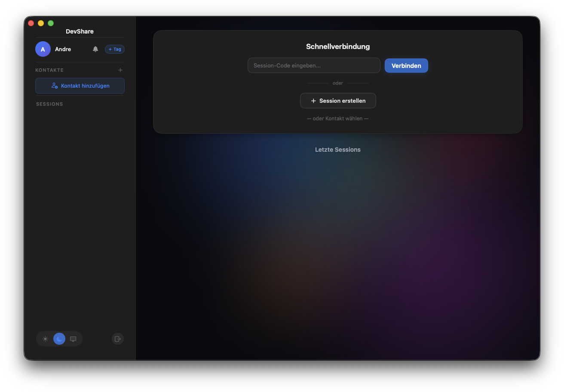Screen dimensions: 564x392
Task: Click the Tag button next to the bell
Action: tap(114, 49)
